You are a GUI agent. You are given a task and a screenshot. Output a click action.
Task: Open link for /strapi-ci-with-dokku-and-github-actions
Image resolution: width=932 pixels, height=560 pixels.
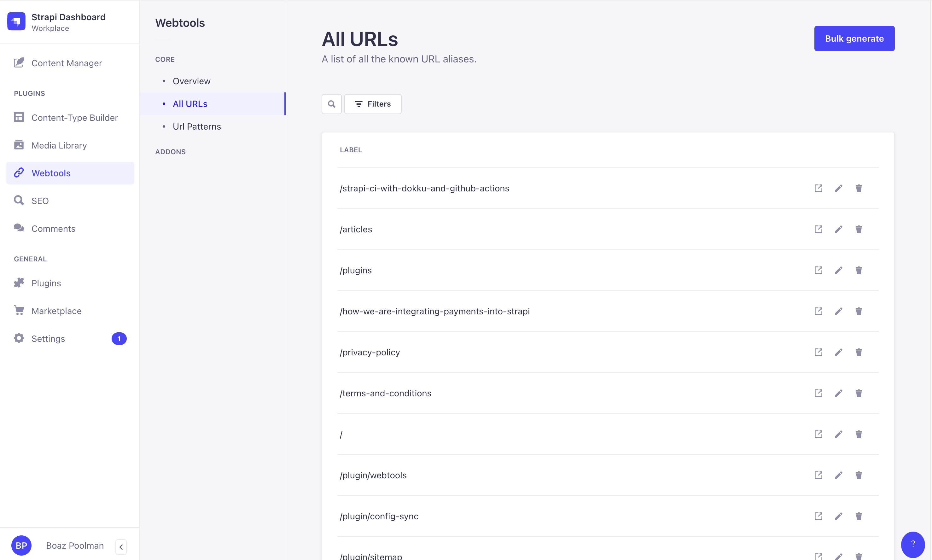pos(818,188)
